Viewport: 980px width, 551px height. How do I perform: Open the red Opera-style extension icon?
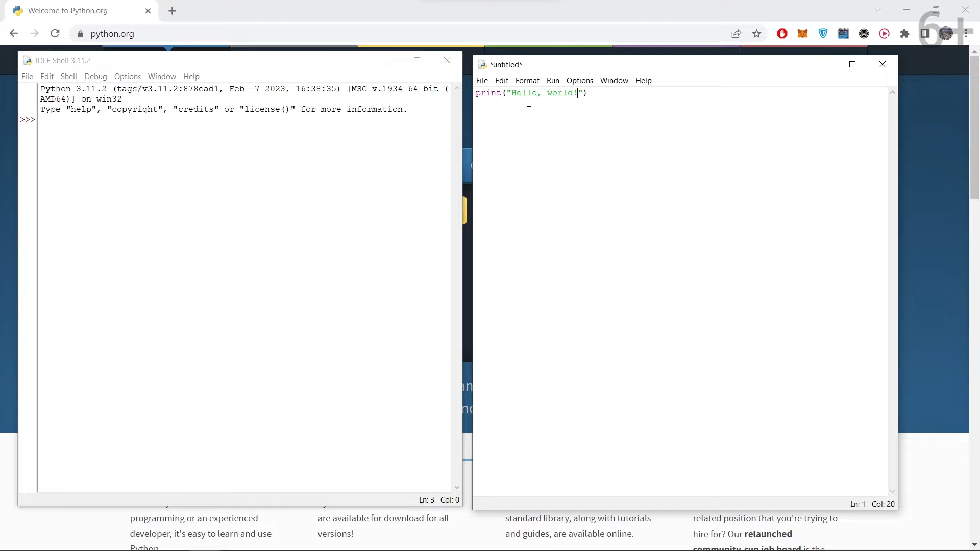(782, 34)
